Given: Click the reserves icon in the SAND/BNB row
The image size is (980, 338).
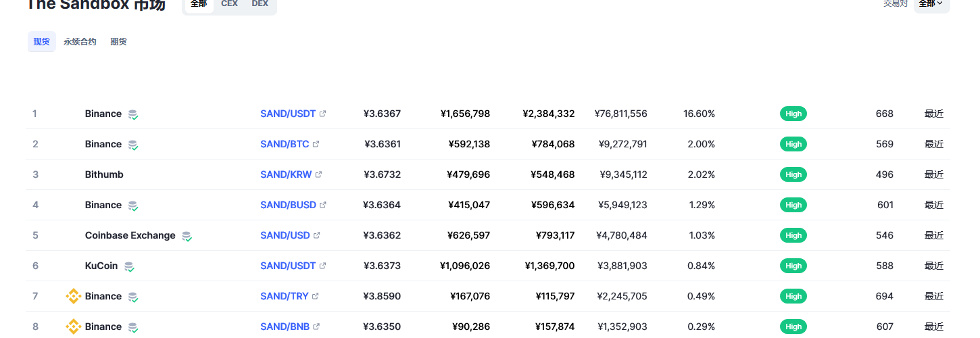Looking at the screenshot, I should [x=133, y=327].
